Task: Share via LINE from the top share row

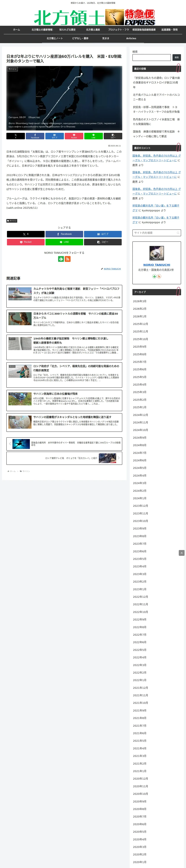Action: coord(93,136)
